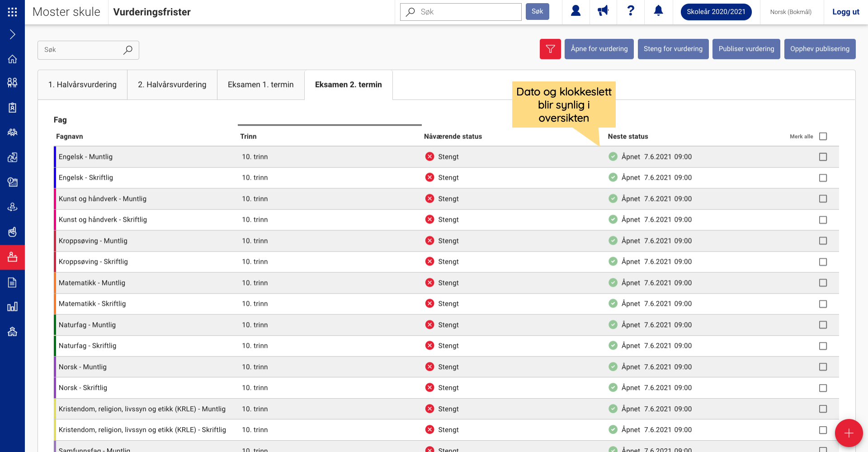Click the green Åpnet icon for Naturfag - Muntlig

pyautogui.click(x=613, y=324)
